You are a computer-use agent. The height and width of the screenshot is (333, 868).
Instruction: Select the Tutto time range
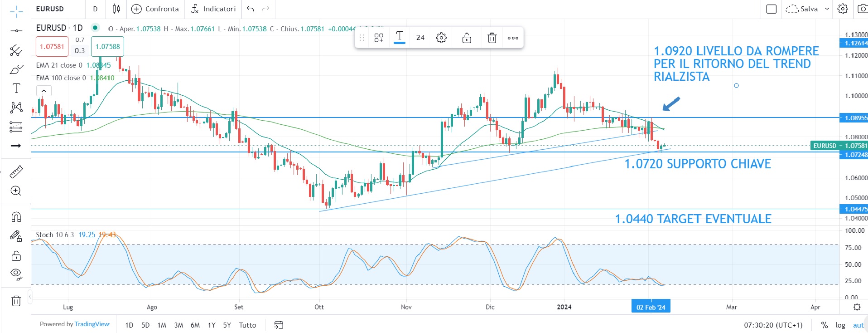[x=247, y=325]
